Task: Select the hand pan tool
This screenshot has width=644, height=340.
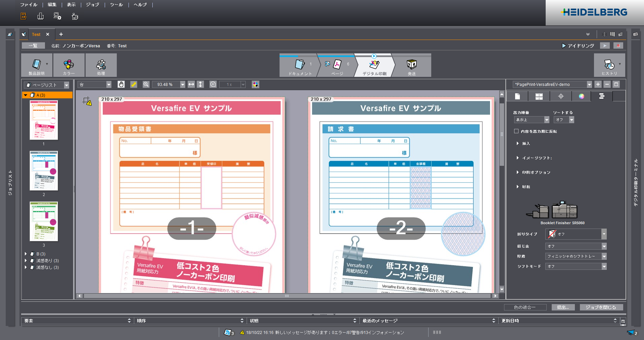Action: (x=121, y=85)
